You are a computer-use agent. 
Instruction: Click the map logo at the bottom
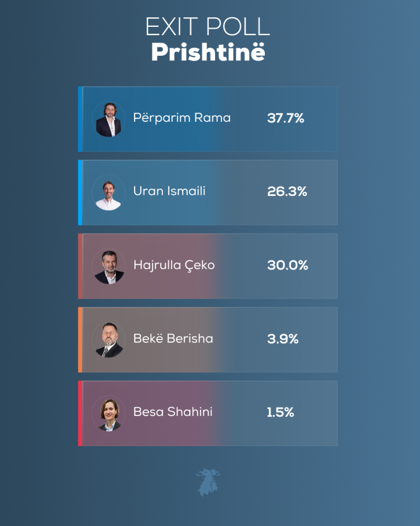pos(208,482)
